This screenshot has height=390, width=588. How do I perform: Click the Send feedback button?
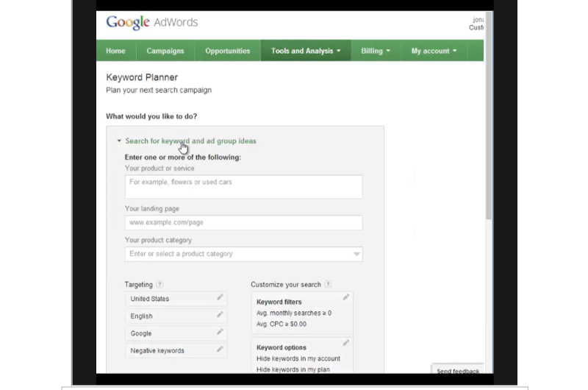(x=458, y=369)
